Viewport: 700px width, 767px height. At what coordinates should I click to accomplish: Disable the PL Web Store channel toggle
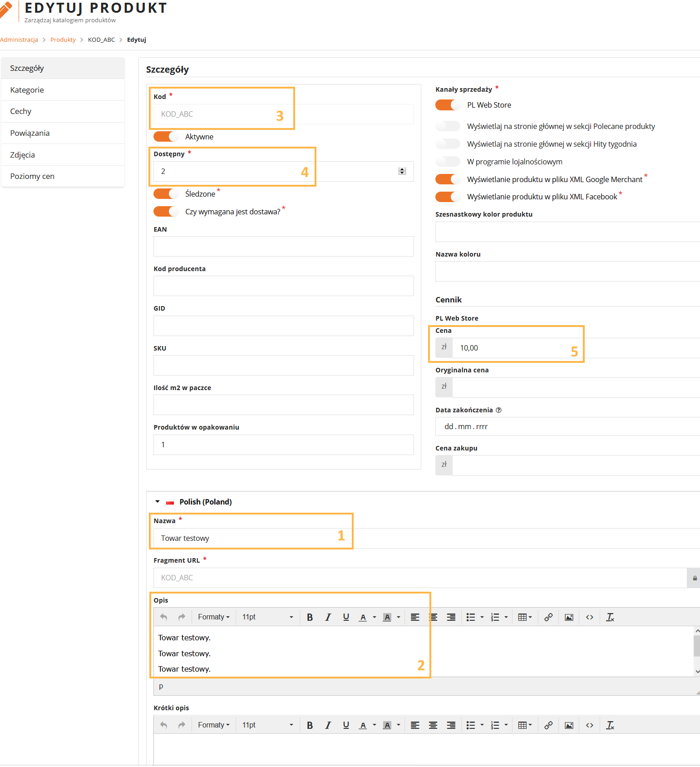(448, 105)
